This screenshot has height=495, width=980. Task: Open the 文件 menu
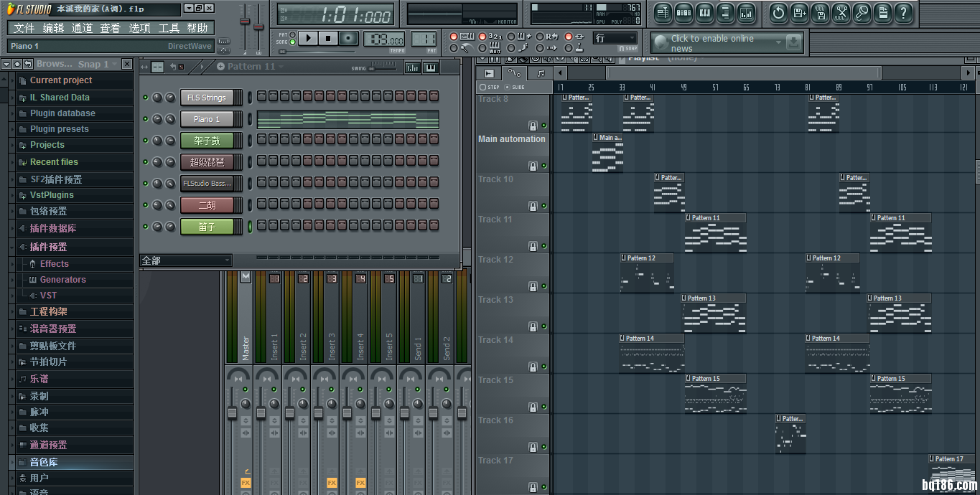coord(24,29)
